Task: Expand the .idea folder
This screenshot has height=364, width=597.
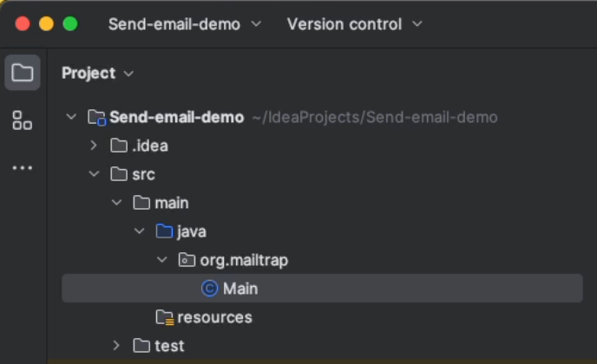Action: pos(95,146)
